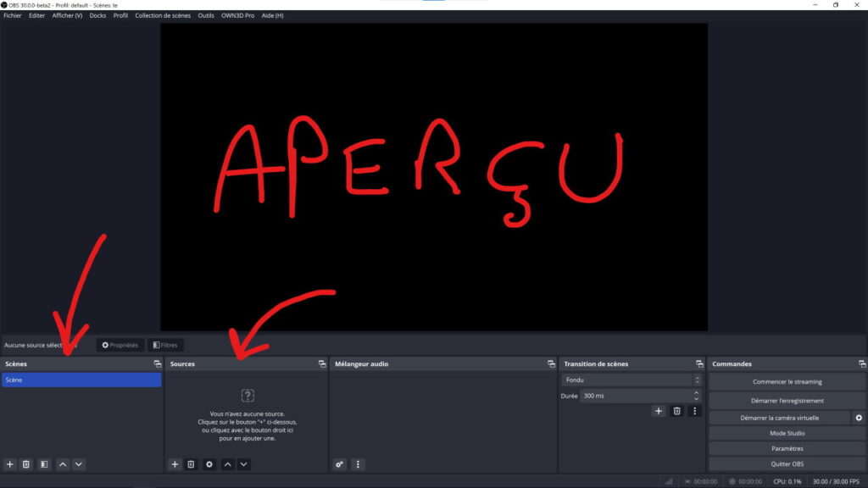Open the source properties gear icon

pyautogui.click(x=209, y=463)
